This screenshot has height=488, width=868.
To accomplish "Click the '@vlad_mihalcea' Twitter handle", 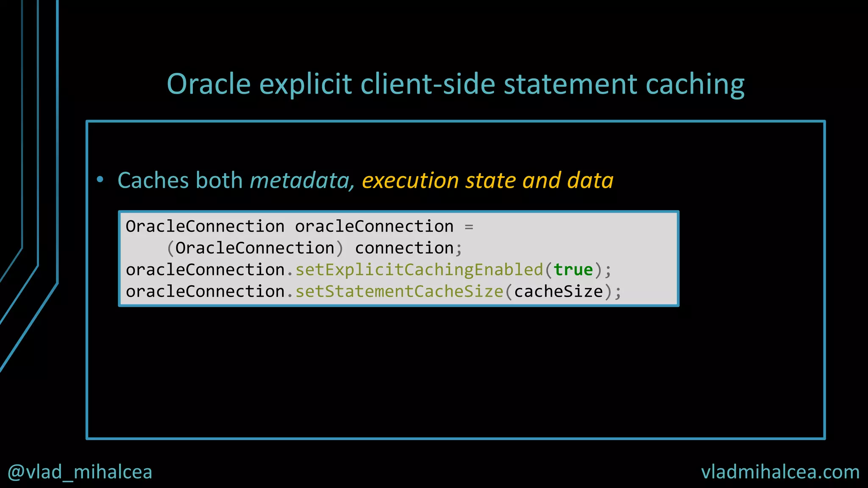I will pyautogui.click(x=80, y=472).
